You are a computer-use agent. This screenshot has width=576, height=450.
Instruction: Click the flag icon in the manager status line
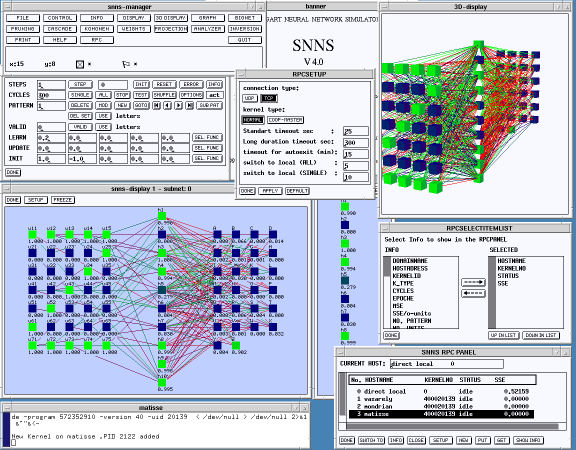pyautogui.click(x=126, y=64)
